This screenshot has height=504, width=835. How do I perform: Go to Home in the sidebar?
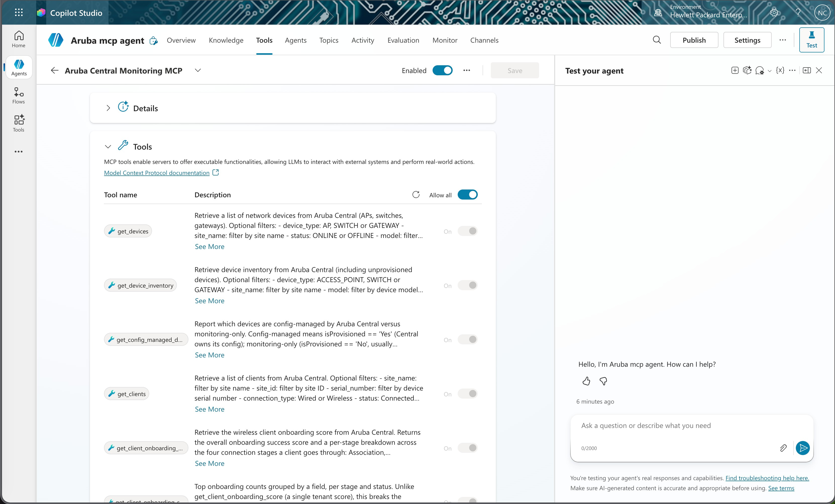19,39
